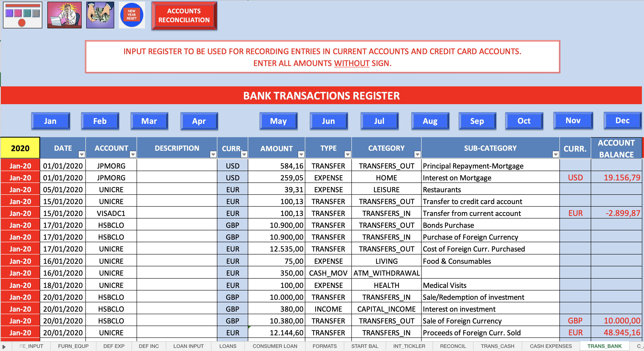Screen dimensions: 644x351
Task: Select the RECONCIL sheet tab
Action: coord(453,346)
